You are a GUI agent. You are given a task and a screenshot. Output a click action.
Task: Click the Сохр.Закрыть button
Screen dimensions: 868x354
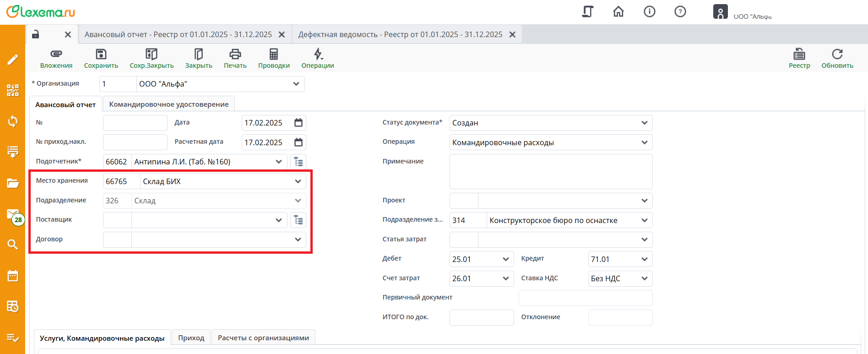(x=152, y=58)
